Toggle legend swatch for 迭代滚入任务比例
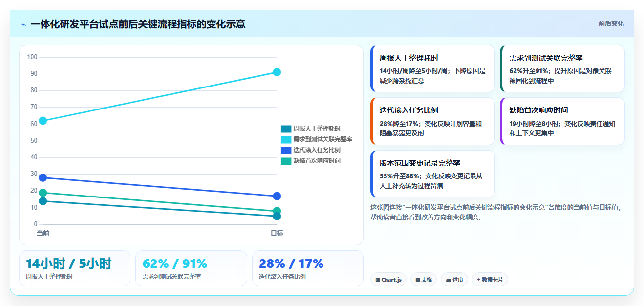The height and width of the screenshot is (306, 644). (286, 150)
